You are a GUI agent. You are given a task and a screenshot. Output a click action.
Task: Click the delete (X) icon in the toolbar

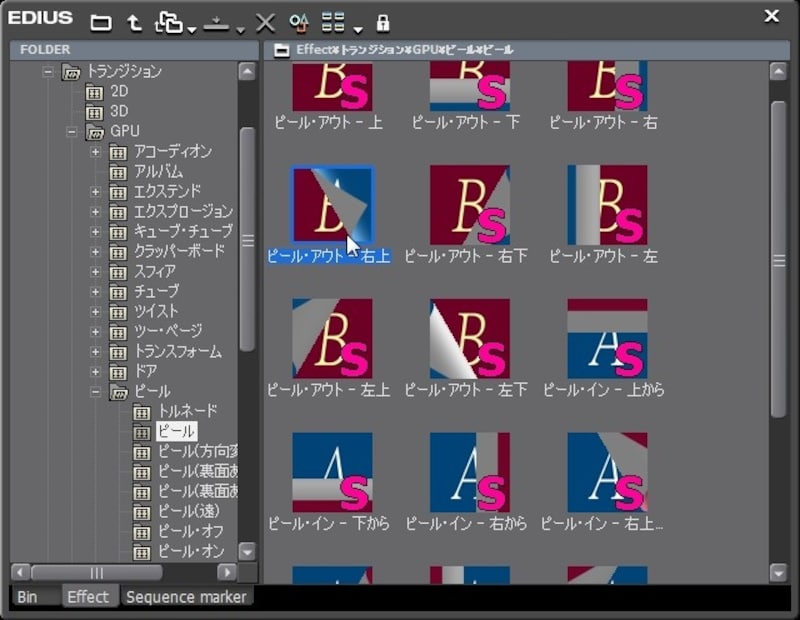[264, 22]
